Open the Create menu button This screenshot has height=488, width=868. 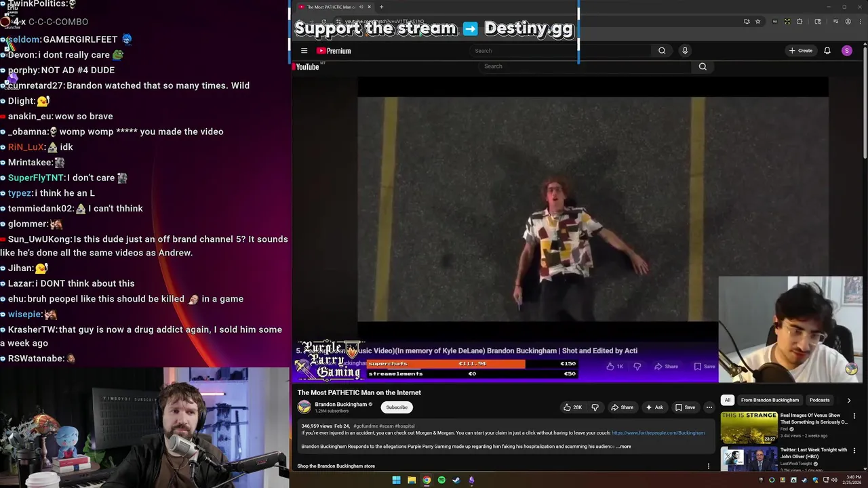[801, 51]
